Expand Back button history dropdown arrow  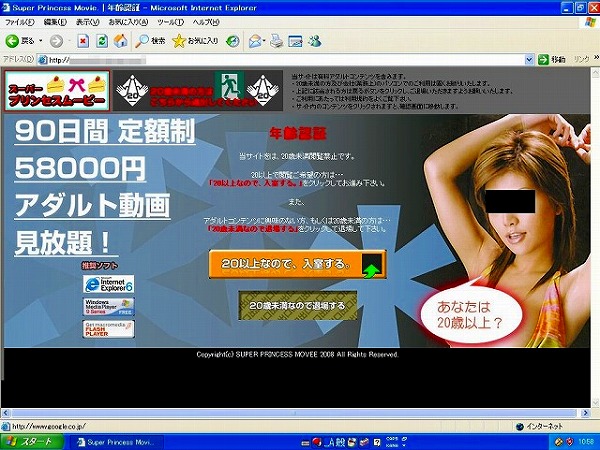pos(41,41)
